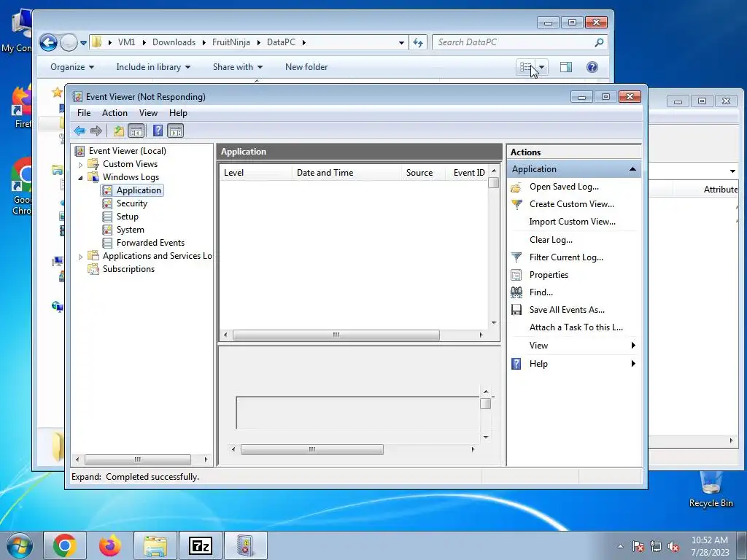
Task: Open Explorer's help icon
Action: 592,67
